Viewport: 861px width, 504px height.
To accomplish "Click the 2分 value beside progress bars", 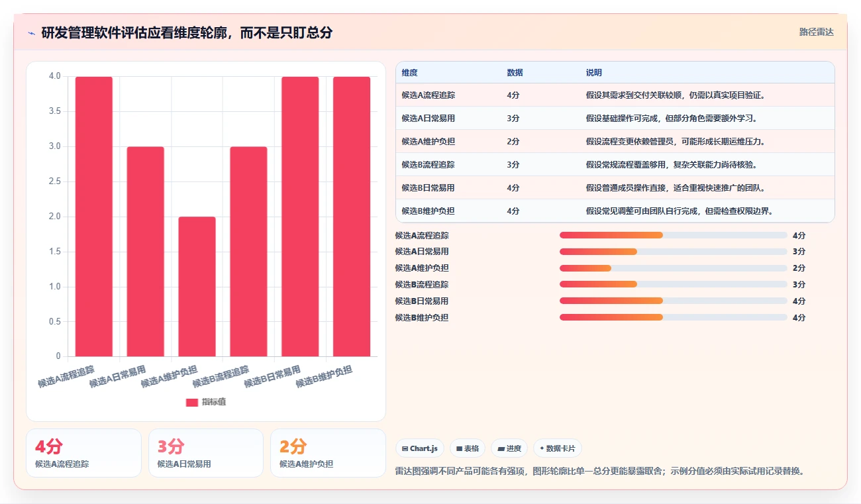I will coord(799,268).
